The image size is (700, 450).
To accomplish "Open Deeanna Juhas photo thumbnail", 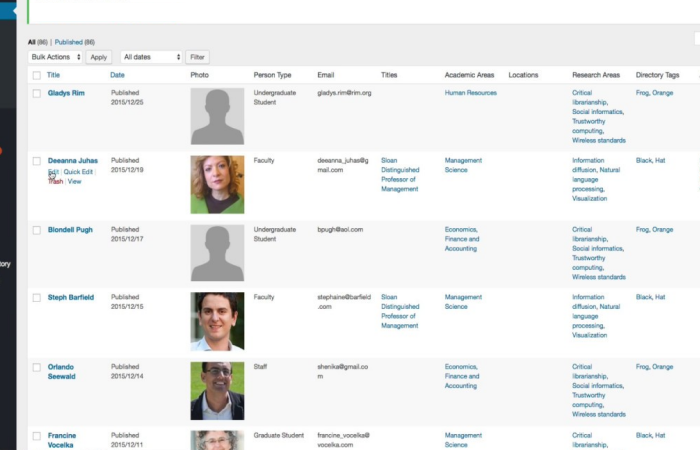I will coord(217,184).
